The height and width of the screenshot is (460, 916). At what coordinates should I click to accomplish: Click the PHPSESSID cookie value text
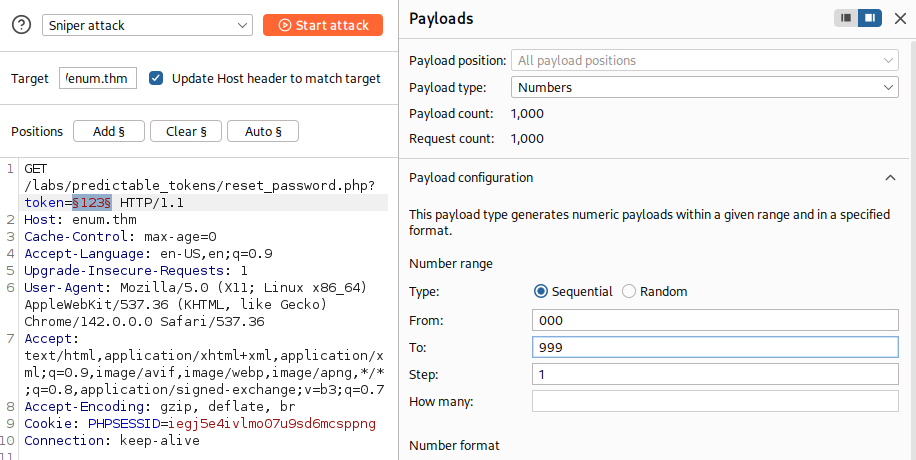(272, 423)
